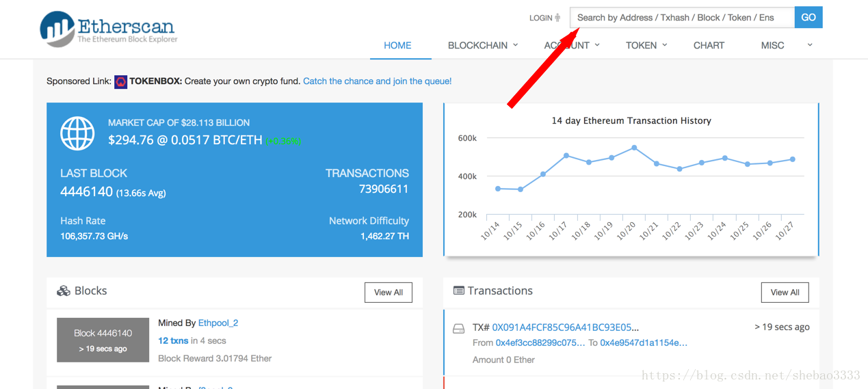Viewport: 868px width, 389px height.
Task: Open miner Ethpool_2 link
Action: point(218,323)
